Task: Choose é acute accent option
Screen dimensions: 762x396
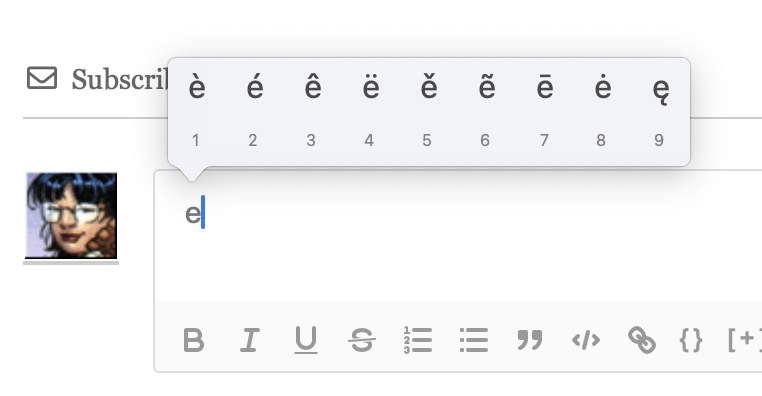Action: click(255, 88)
